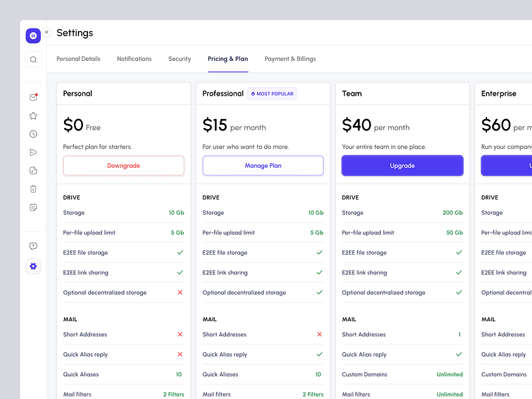This screenshot has width=532, height=399.
Task: Open the Notifications tab
Action: pos(134,59)
